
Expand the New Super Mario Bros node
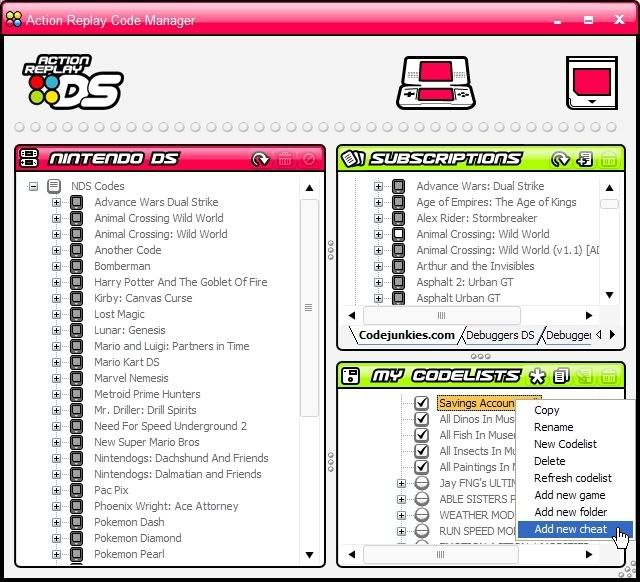(56, 442)
